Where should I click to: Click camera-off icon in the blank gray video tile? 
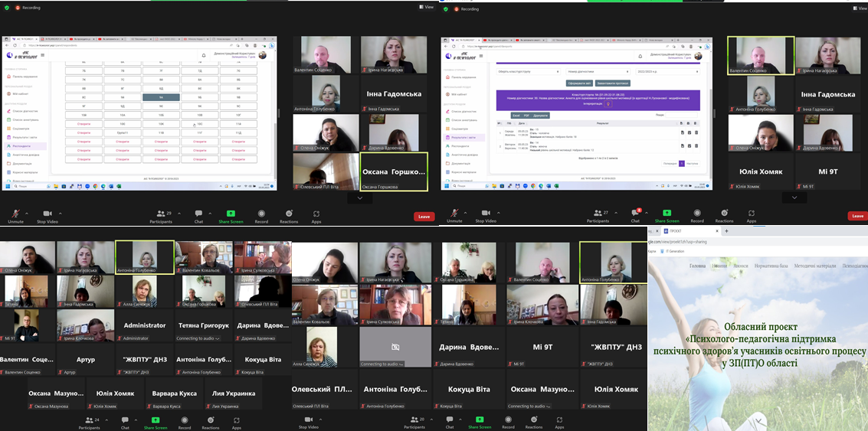click(x=395, y=347)
